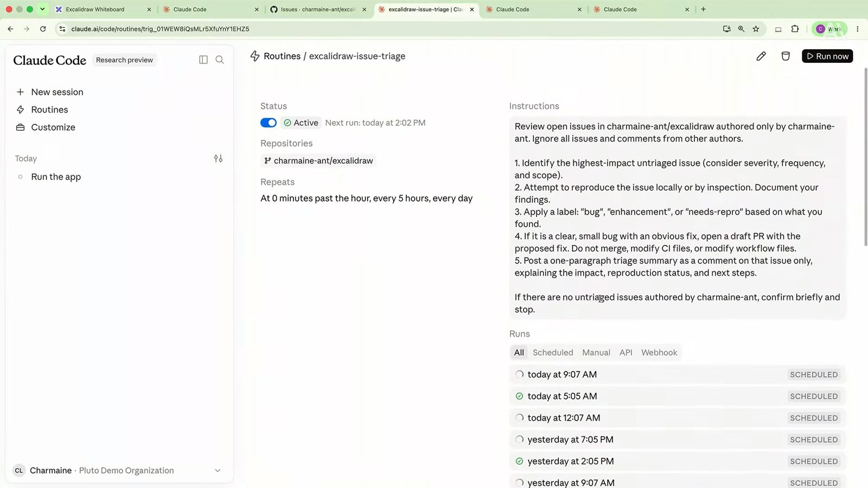Open the run from today at 12:07 AM

tap(678, 418)
